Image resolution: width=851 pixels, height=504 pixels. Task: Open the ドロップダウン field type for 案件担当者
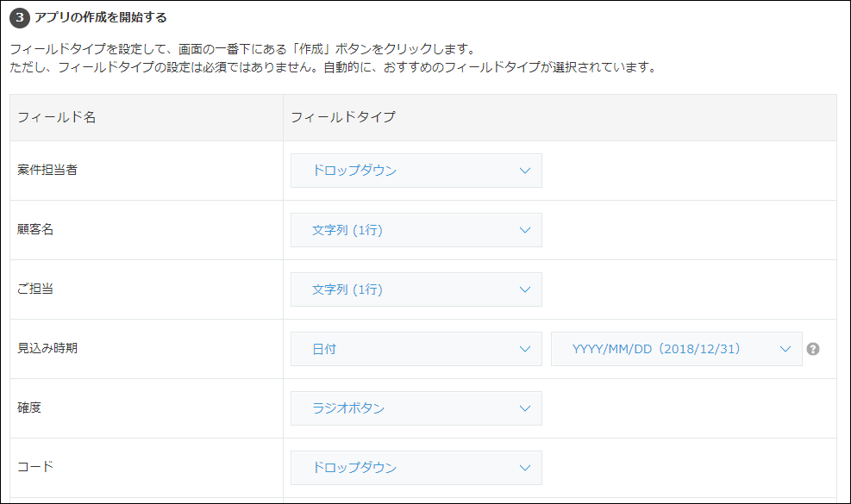(x=416, y=171)
